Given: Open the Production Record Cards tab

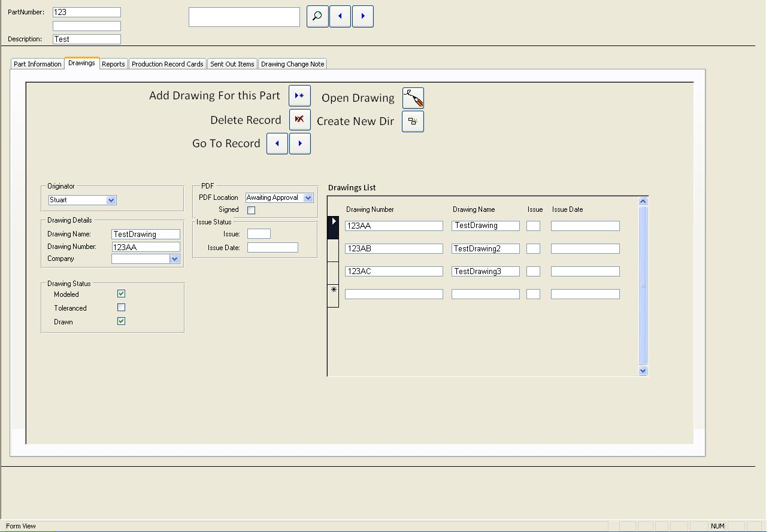Looking at the screenshot, I should [x=167, y=64].
